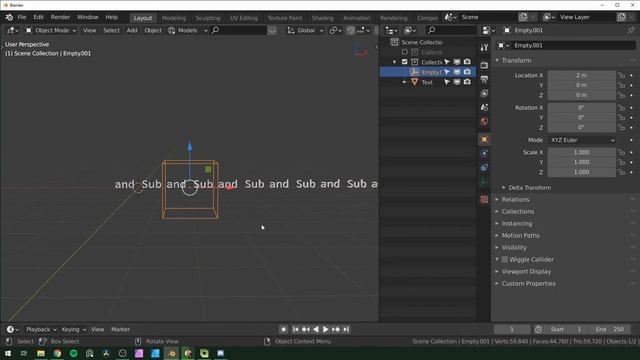Open the viewport Add menu
This screenshot has width=640, height=360.
coord(132,30)
